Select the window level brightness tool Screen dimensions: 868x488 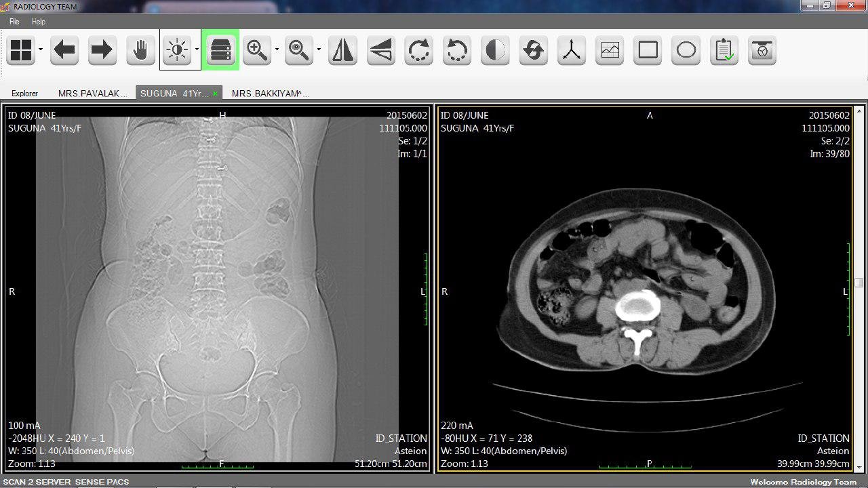coord(177,51)
